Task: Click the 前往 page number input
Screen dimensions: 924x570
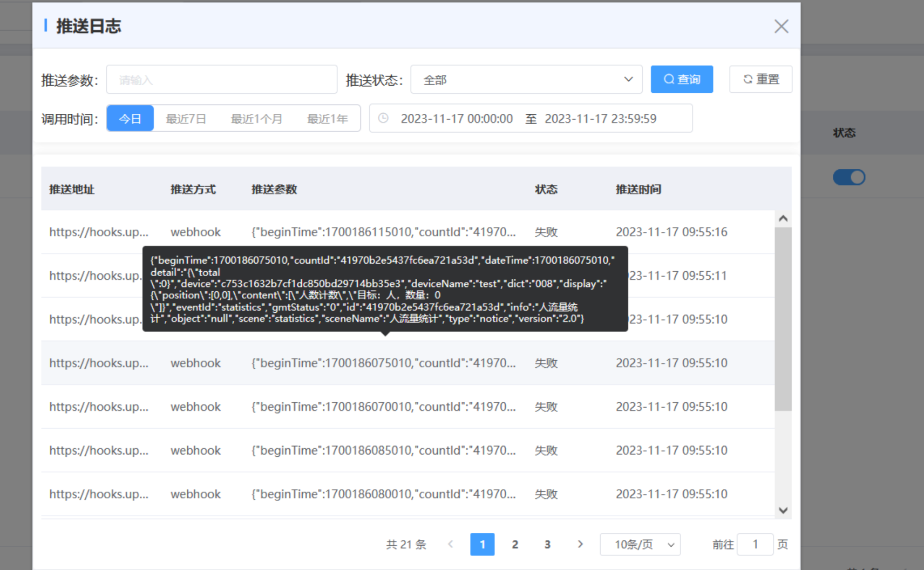Action: pos(755,544)
